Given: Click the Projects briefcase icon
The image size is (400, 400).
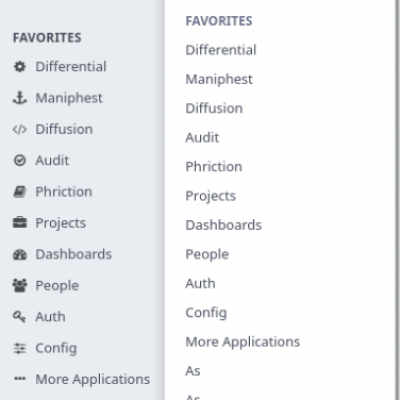Looking at the screenshot, I should 20,223.
